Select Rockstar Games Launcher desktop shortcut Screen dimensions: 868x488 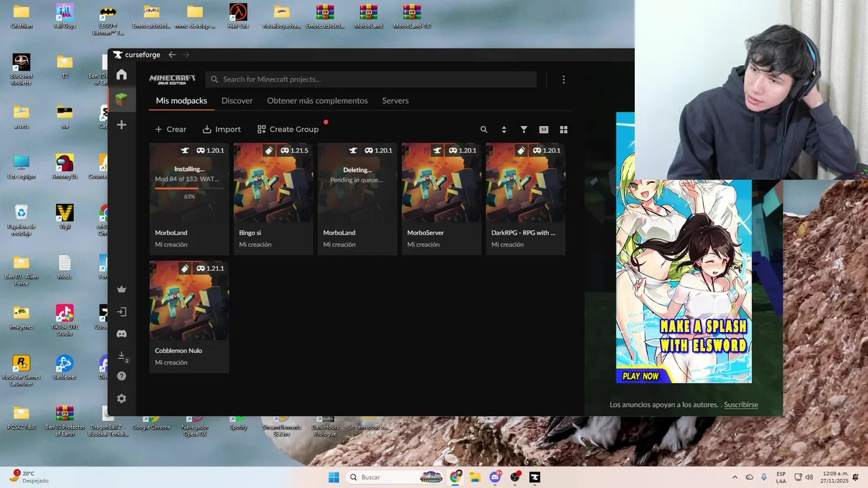(21, 370)
